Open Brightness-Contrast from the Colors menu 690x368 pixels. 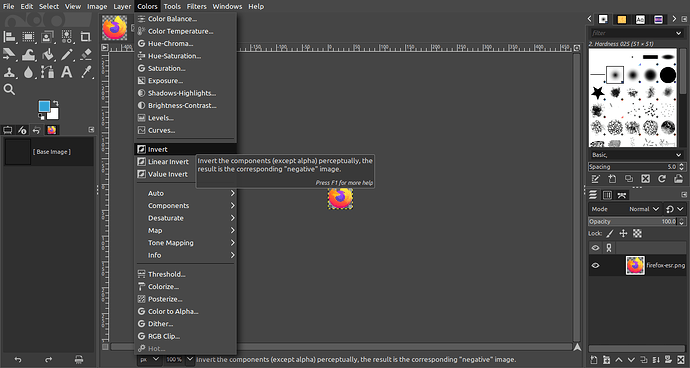coord(185,105)
